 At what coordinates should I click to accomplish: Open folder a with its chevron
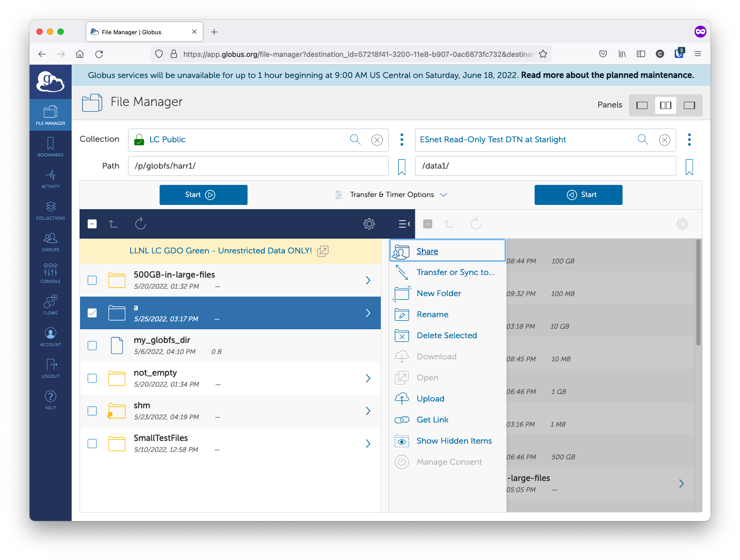[x=368, y=313]
